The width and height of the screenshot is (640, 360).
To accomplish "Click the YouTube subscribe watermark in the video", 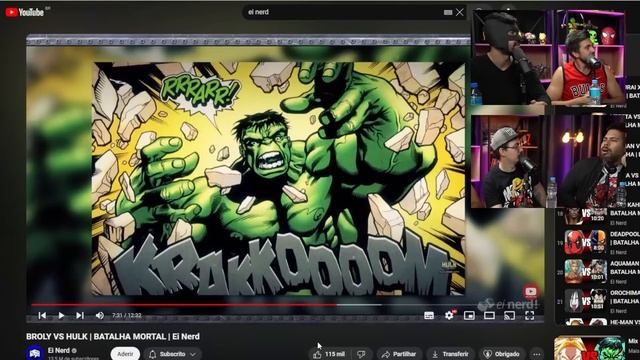I will click(531, 291).
